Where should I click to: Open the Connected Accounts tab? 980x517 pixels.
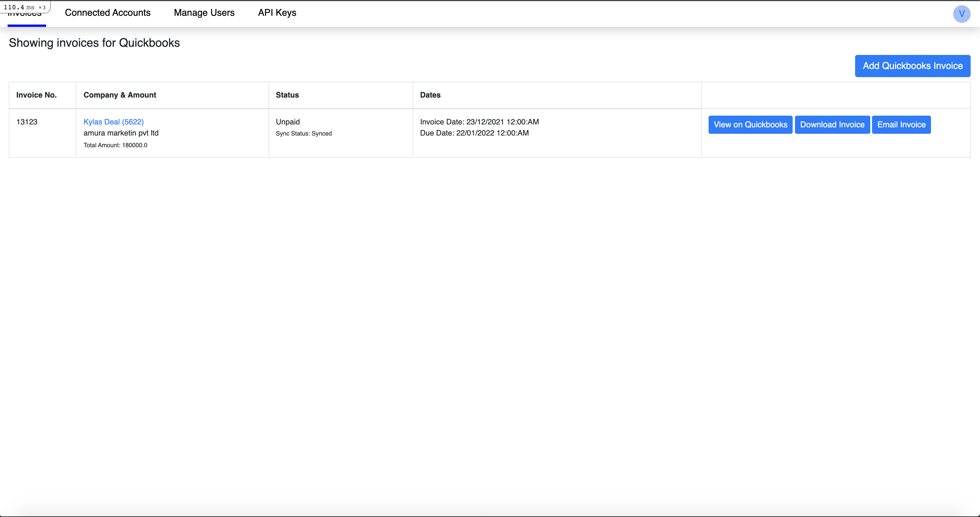tap(107, 13)
